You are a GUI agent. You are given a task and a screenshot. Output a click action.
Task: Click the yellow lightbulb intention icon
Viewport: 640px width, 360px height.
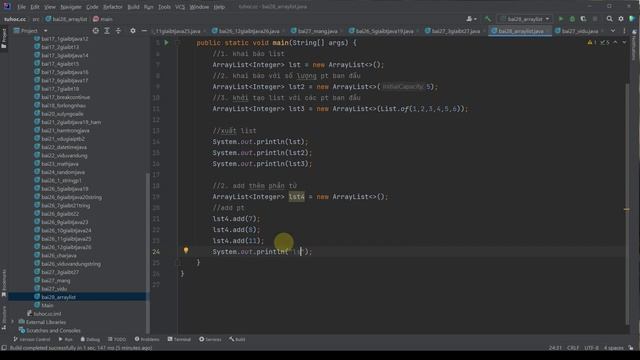pyautogui.click(x=186, y=250)
